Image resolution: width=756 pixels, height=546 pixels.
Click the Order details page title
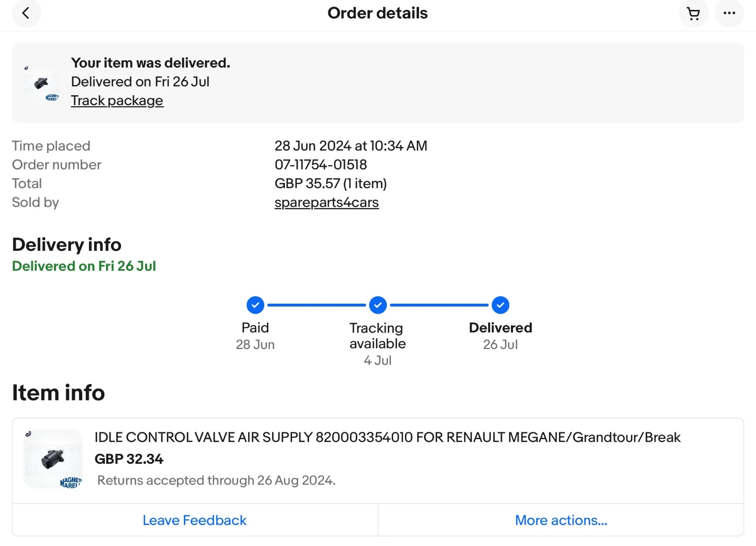(377, 13)
